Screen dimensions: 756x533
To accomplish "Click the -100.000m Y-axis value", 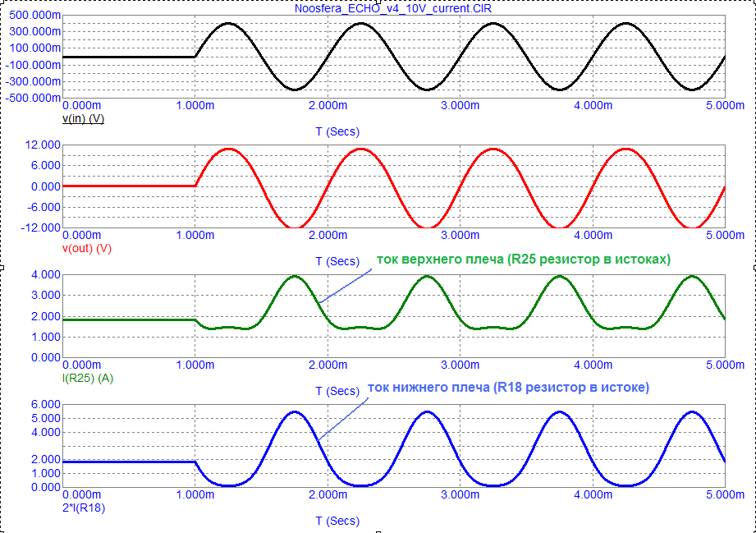I will pyautogui.click(x=34, y=65).
